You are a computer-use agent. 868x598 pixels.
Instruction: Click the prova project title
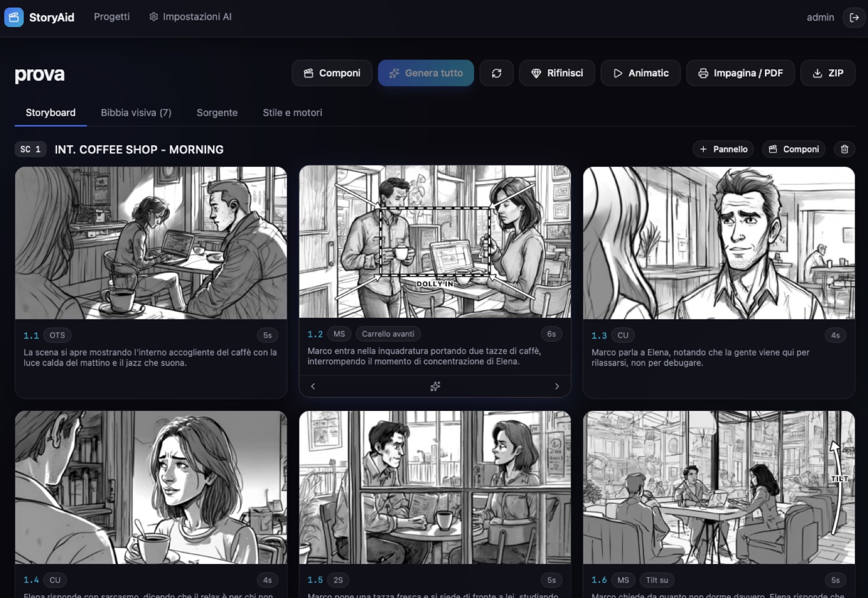[40, 74]
